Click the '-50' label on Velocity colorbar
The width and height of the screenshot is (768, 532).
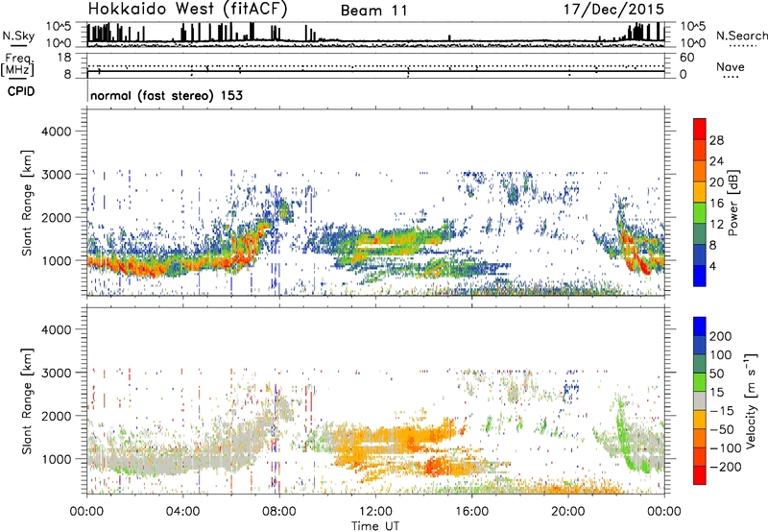[x=722, y=429]
